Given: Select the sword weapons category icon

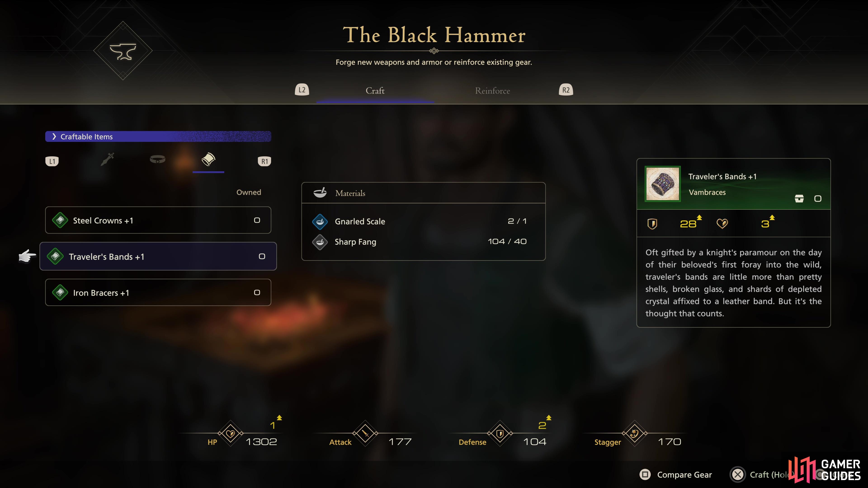Looking at the screenshot, I should point(108,159).
